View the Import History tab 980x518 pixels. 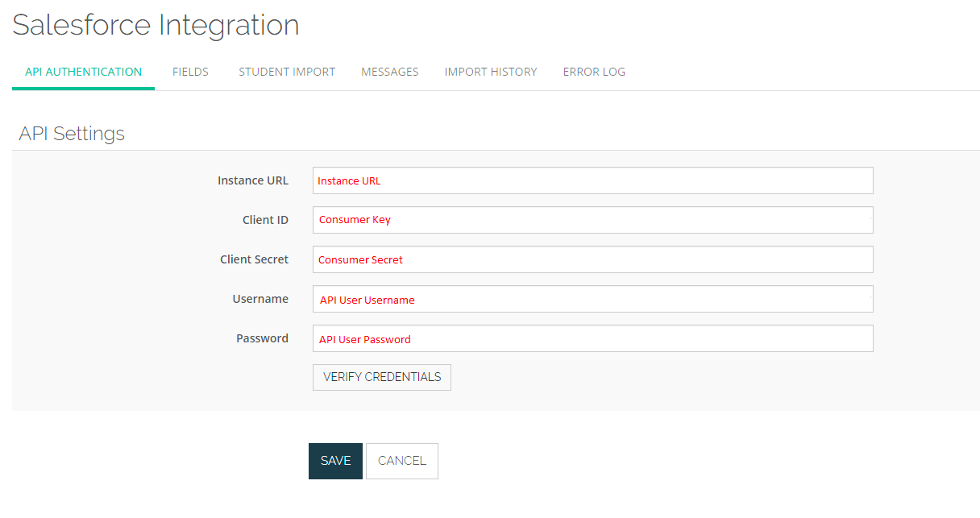490,72
